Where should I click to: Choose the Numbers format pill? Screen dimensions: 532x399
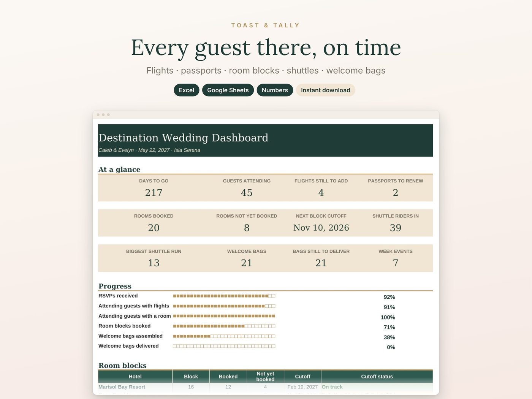(275, 90)
